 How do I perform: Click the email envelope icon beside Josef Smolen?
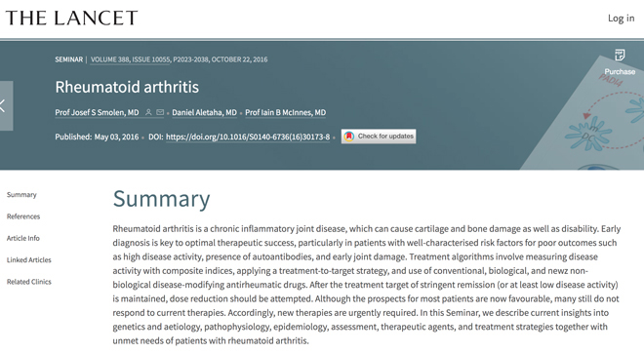[x=160, y=112]
